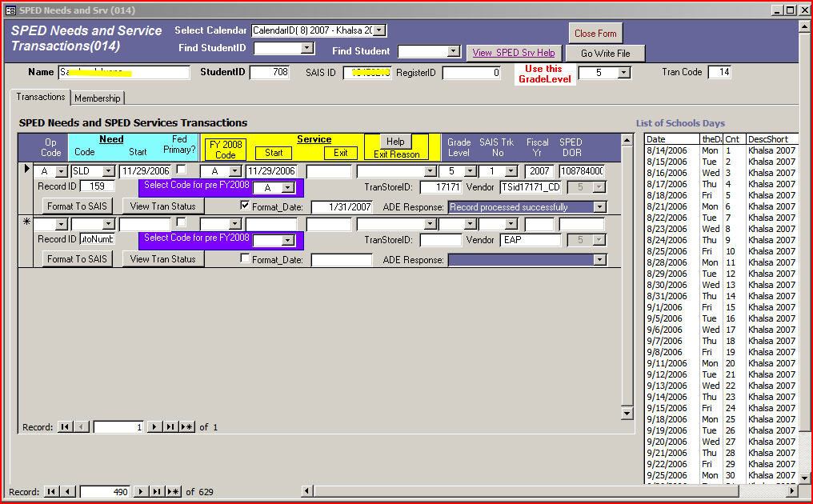Click the Service Start header button
This screenshot has width=813, height=504.
pos(273,153)
